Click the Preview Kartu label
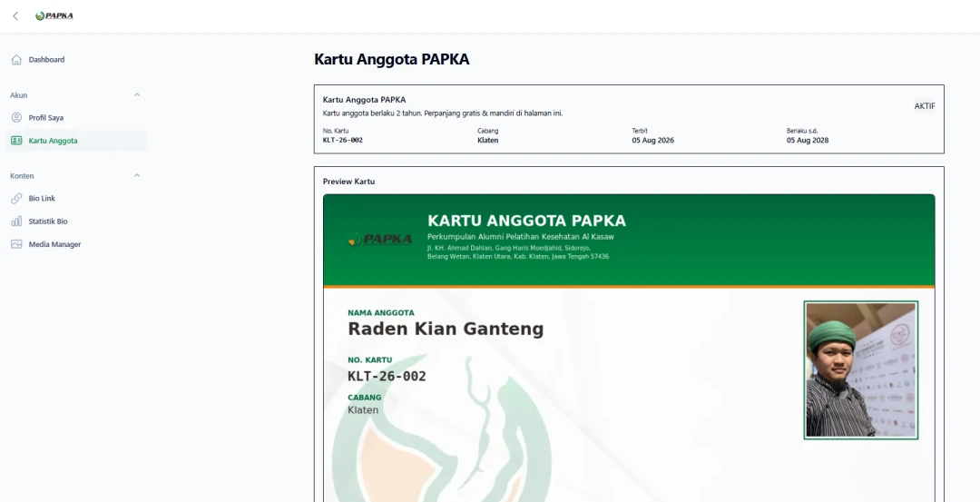Viewport: 980px width, 502px height. pyautogui.click(x=348, y=182)
